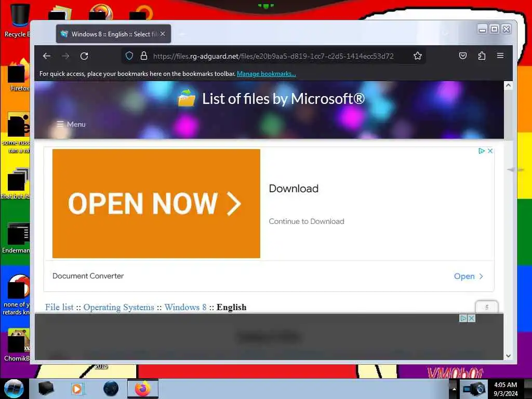Reload the current page

pyautogui.click(x=84, y=56)
